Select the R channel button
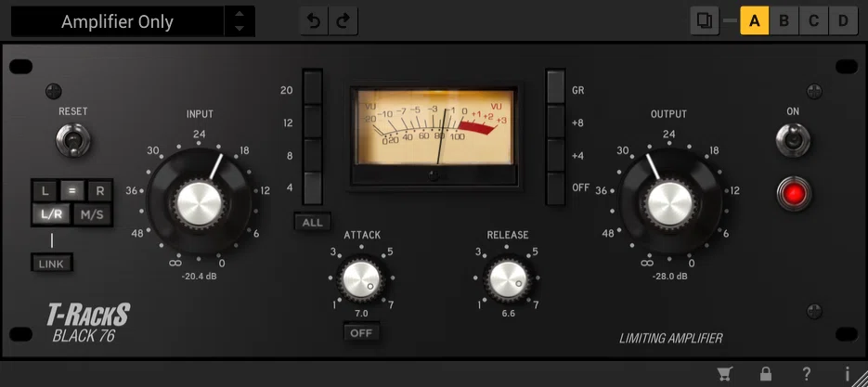868x387 pixels. (x=100, y=191)
